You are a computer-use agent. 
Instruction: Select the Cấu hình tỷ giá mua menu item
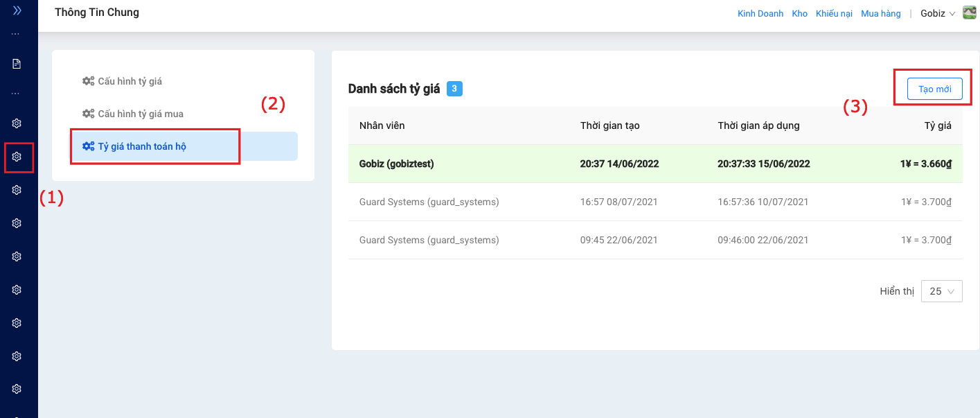141,114
